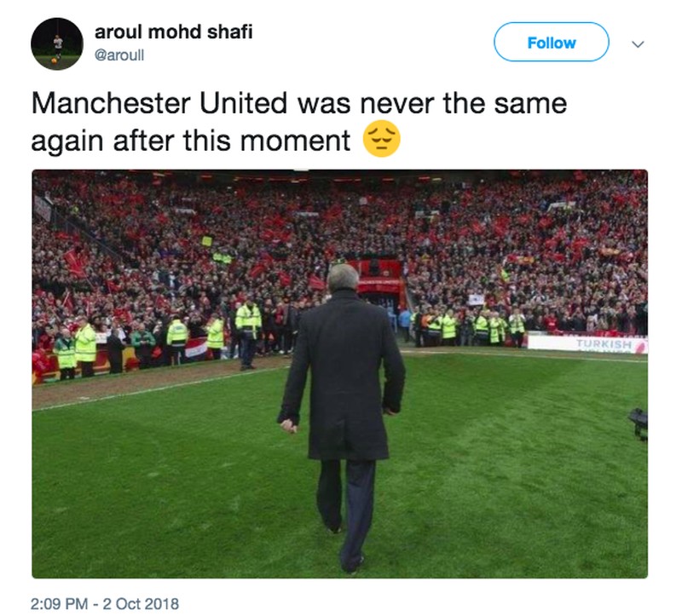Image resolution: width=682 pixels, height=616 pixels.
Task: Click the pensive face emoji
Action: coord(381,139)
